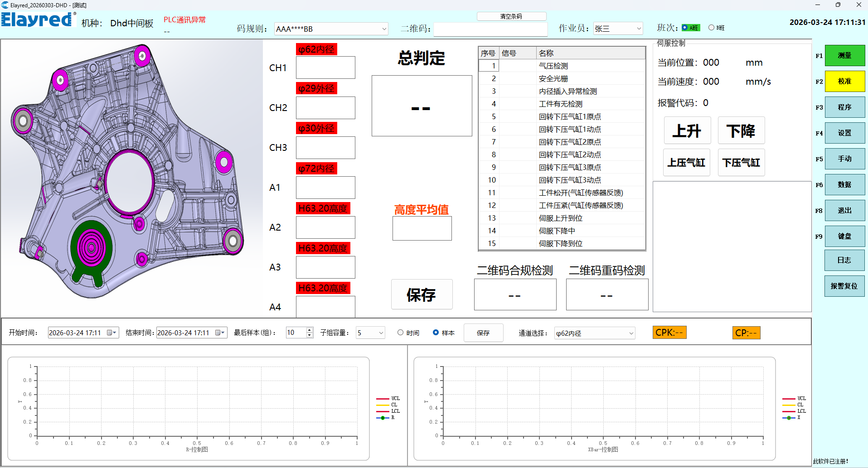Click the 二维码 input field

click(490, 29)
